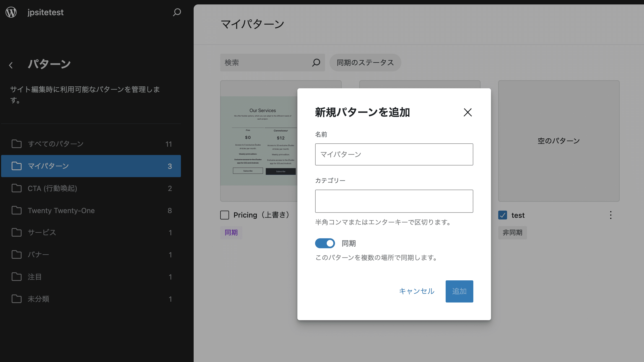
Task: Open the sidebar search icon
Action: (x=177, y=12)
